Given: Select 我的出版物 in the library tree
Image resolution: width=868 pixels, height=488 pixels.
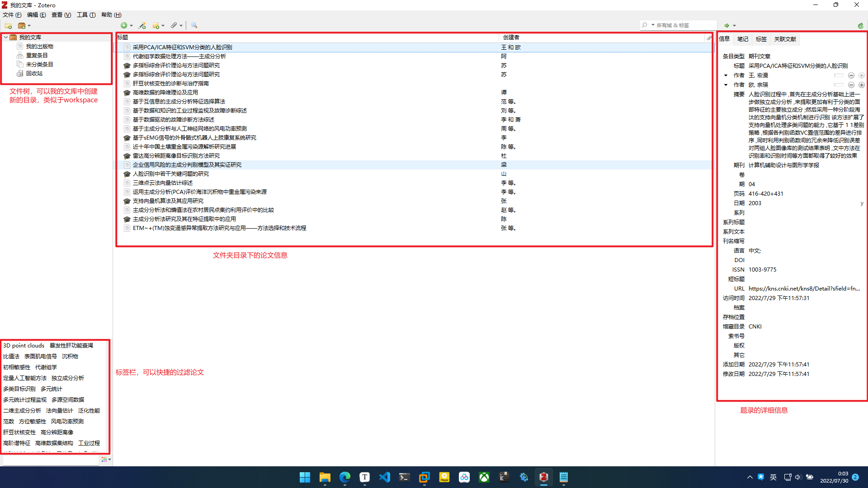Looking at the screenshot, I should click(39, 47).
